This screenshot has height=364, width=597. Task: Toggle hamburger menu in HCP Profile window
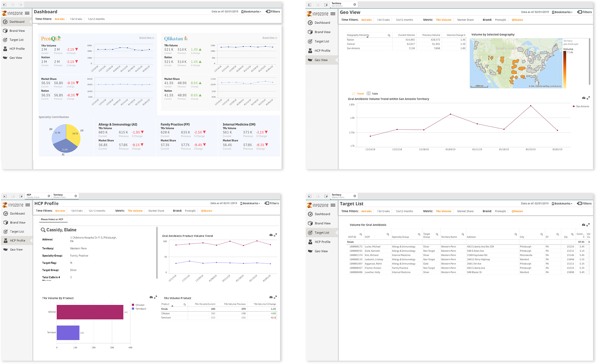point(28,205)
